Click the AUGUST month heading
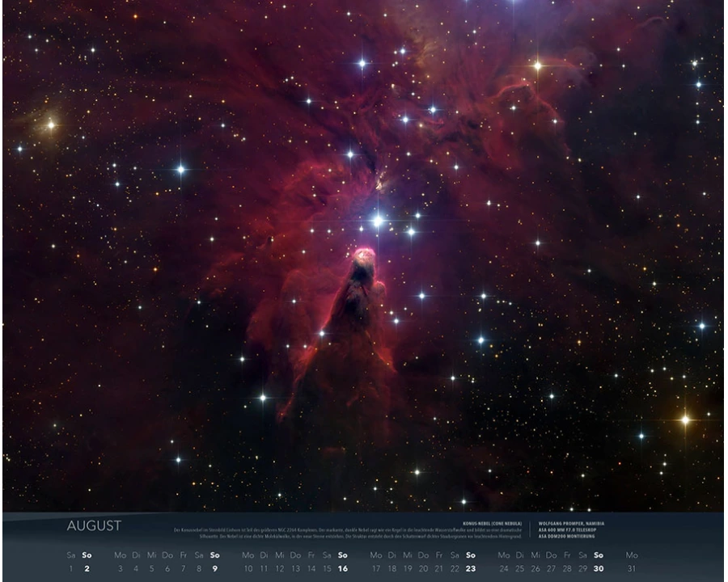 coord(94,526)
